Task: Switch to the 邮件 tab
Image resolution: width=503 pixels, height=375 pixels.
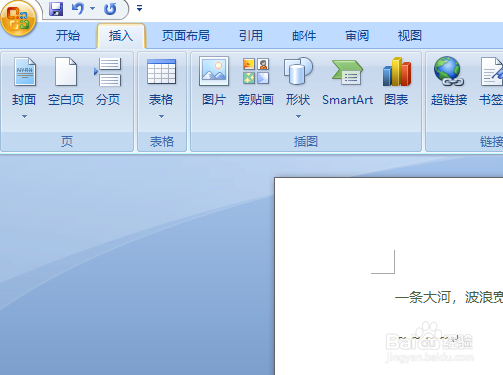Action: (304, 36)
